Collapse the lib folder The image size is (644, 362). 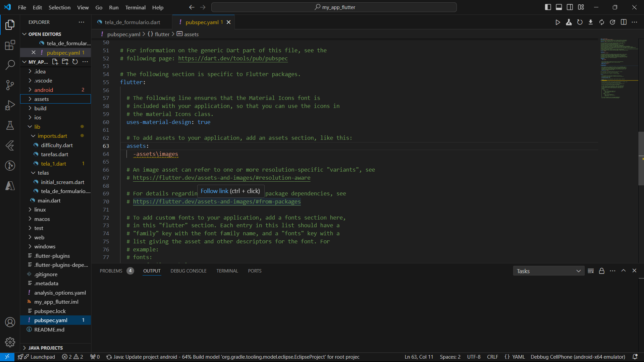coord(56,127)
